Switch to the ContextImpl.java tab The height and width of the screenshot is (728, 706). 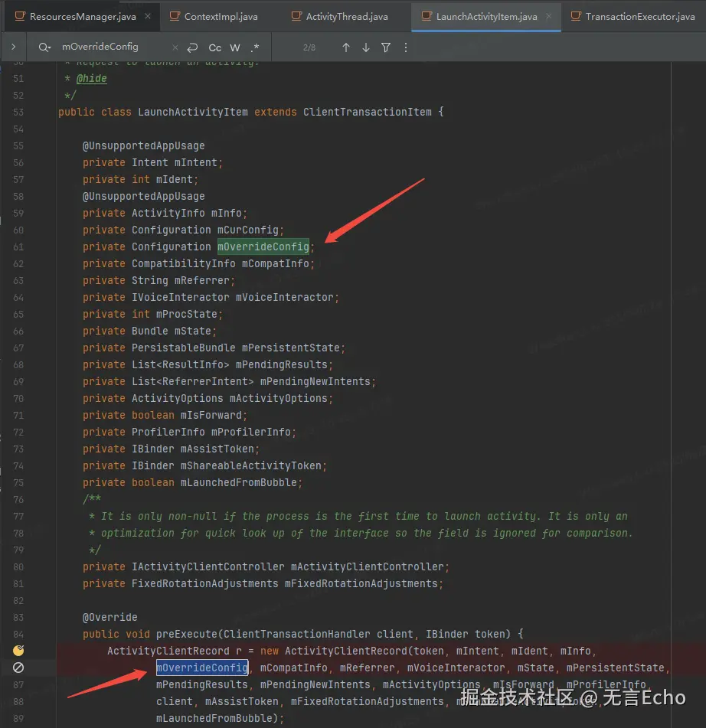tap(221, 16)
